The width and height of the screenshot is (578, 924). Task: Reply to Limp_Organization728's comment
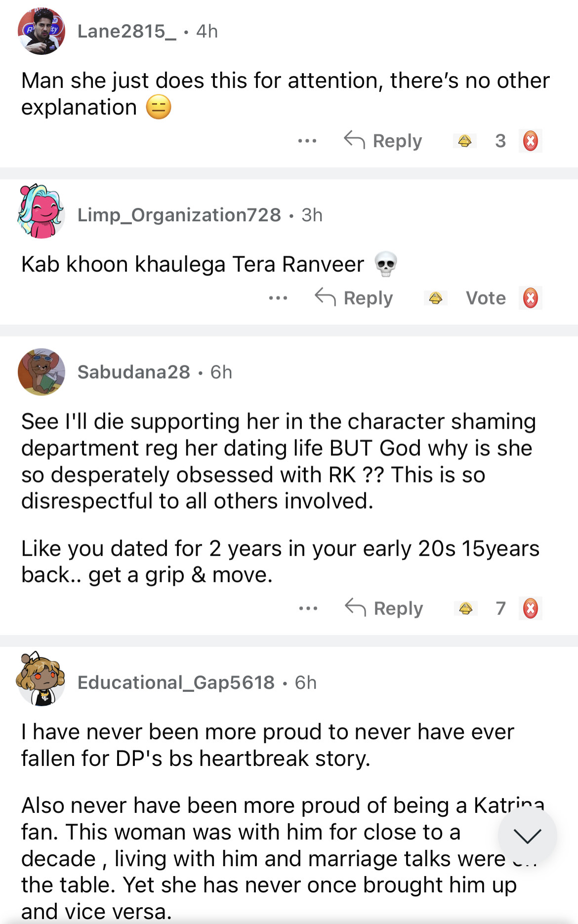pyautogui.click(x=354, y=298)
